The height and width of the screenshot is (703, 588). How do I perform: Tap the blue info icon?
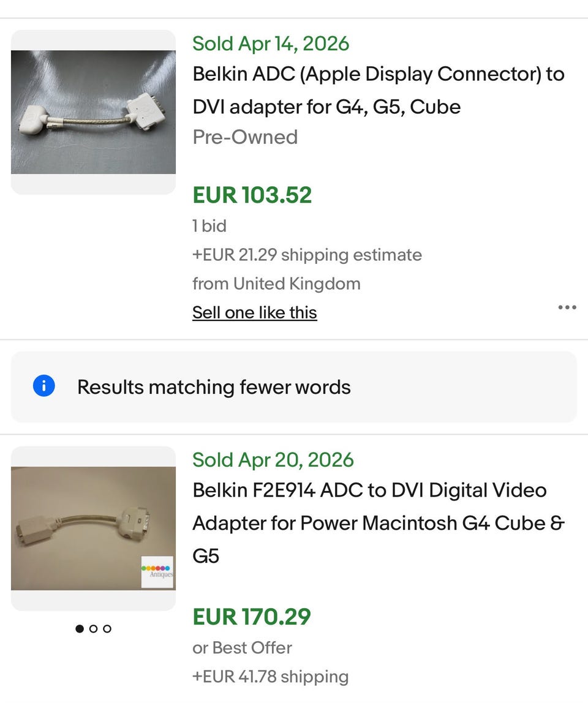[44, 386]
